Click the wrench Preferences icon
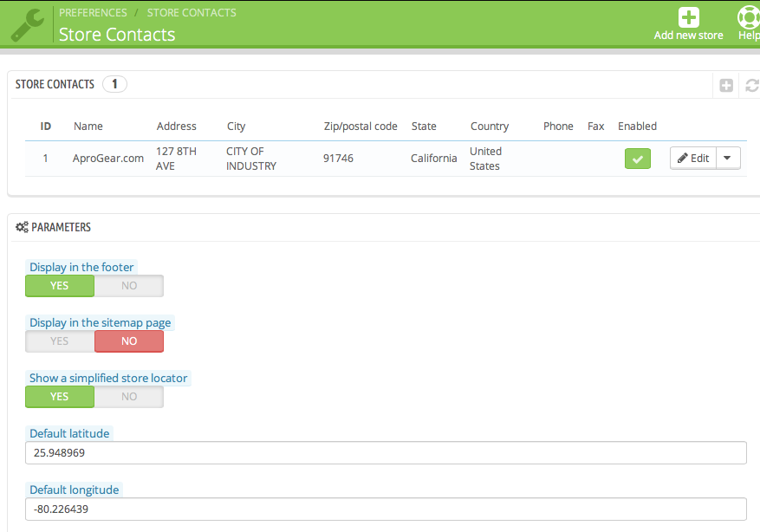 tap(27, 26)
